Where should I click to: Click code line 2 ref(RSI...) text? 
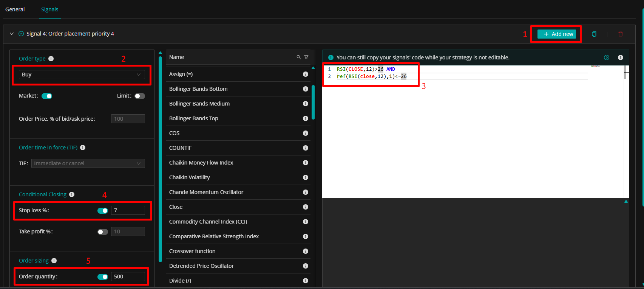372,76
